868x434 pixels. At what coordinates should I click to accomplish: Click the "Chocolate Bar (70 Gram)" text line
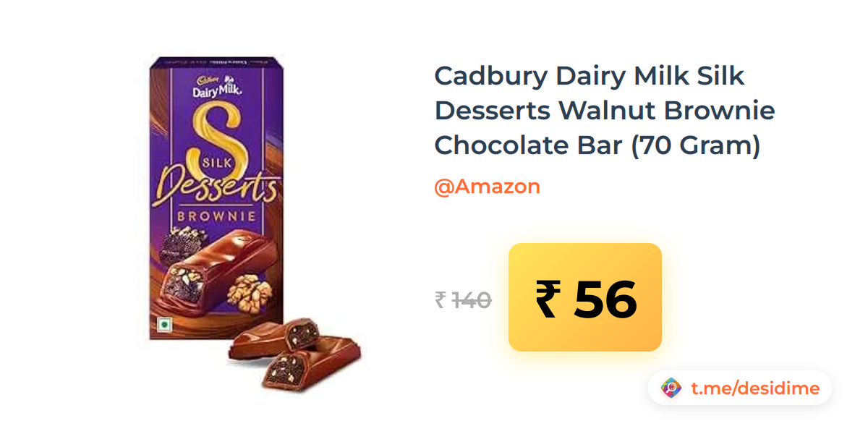tap(597, 145)
